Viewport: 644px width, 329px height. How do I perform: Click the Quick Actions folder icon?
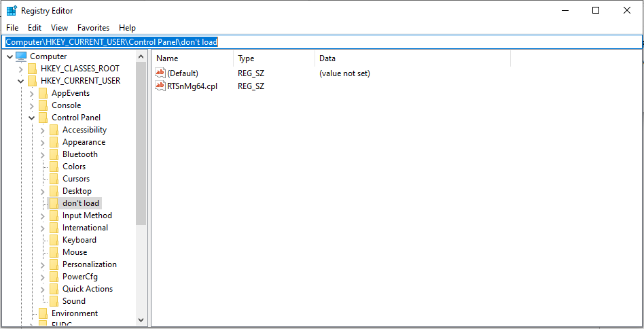click(x=54, y=289)
